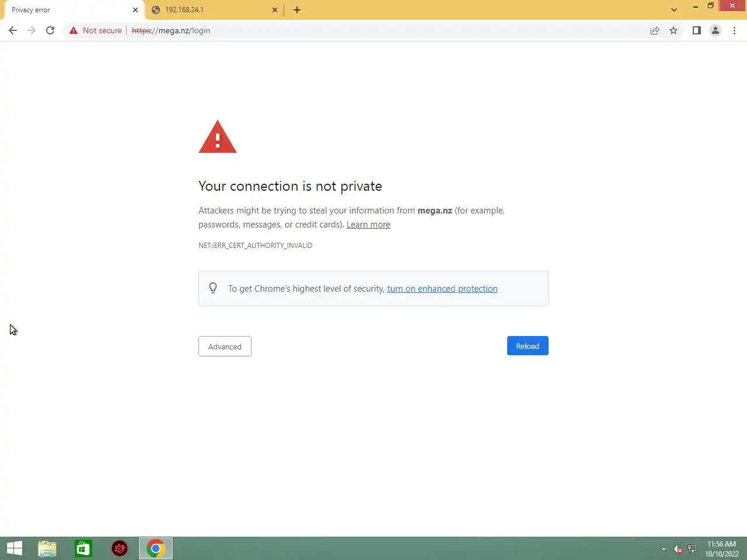Click the lightbulb security tip icon

pos(213,288)
